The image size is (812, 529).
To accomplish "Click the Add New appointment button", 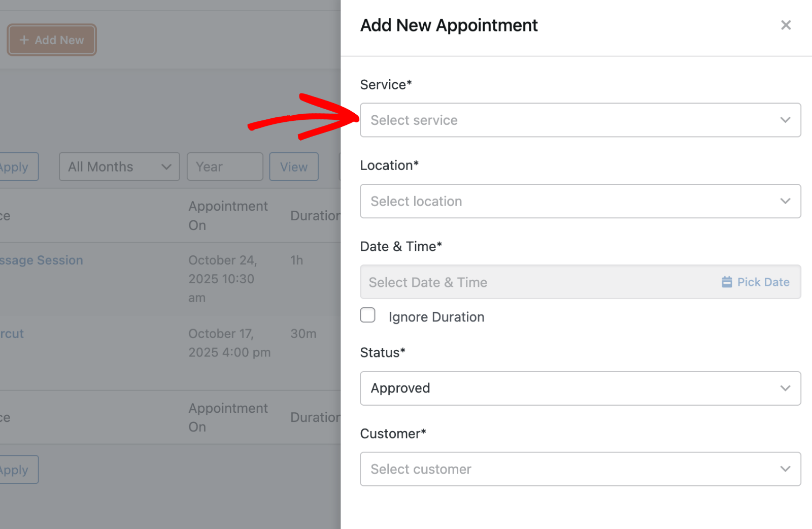I will coord(52,40).
